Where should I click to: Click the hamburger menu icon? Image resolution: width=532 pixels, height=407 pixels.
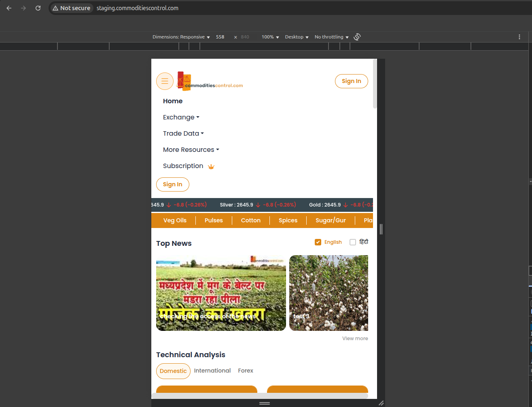pyautogui.click(x=165, y=81)
